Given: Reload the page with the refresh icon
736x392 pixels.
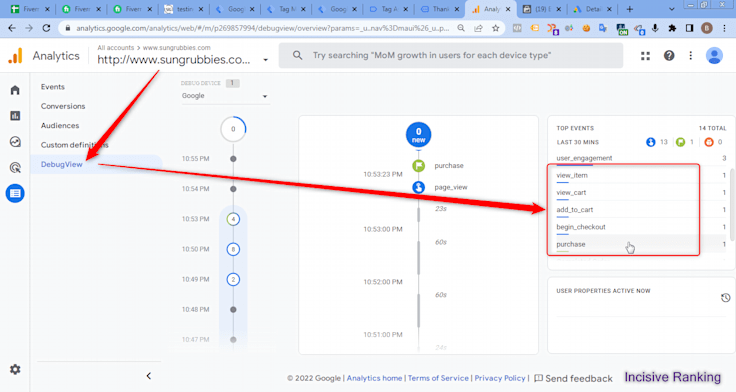Looking at the screenshot, I should (46, 28).
